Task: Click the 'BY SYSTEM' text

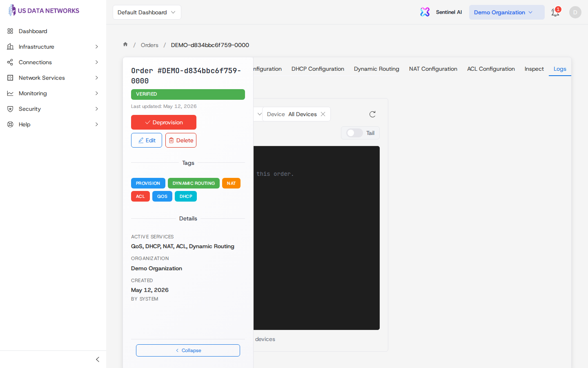Action: 145,299
